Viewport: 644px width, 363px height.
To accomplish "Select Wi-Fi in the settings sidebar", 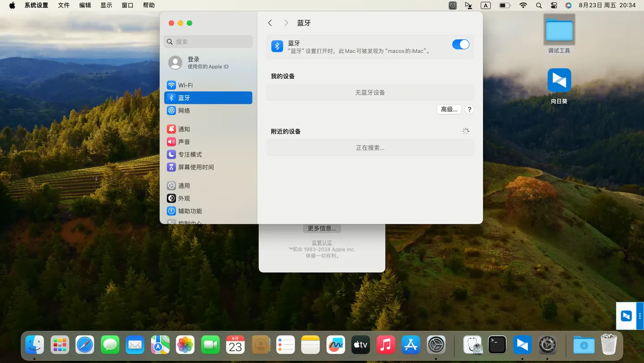I will 185,85.
